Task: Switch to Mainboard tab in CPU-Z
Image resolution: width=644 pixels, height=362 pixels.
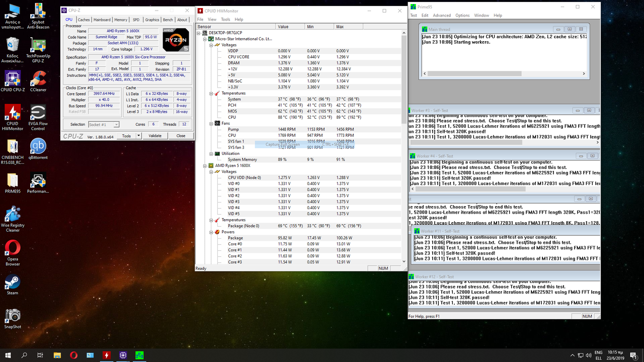Action: [x=102, y=20]
